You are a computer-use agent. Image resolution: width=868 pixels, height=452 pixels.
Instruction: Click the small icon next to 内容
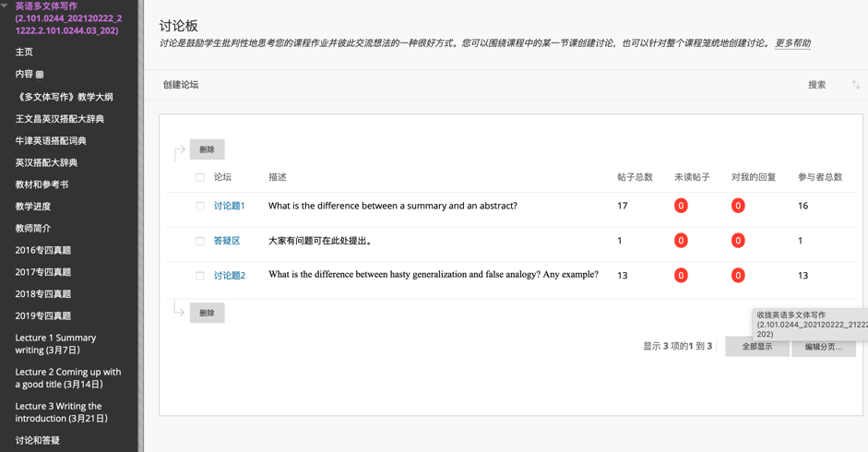[x=40, y=75]
